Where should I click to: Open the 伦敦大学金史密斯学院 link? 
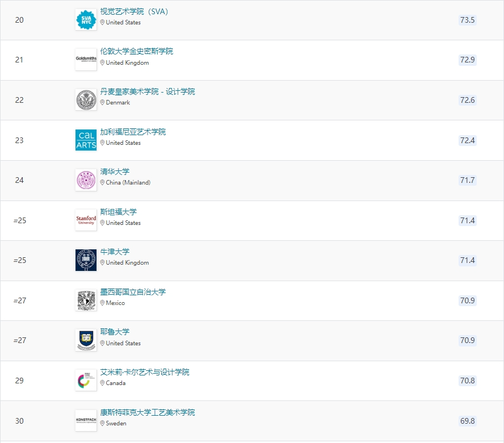click(x=137, y=51)
